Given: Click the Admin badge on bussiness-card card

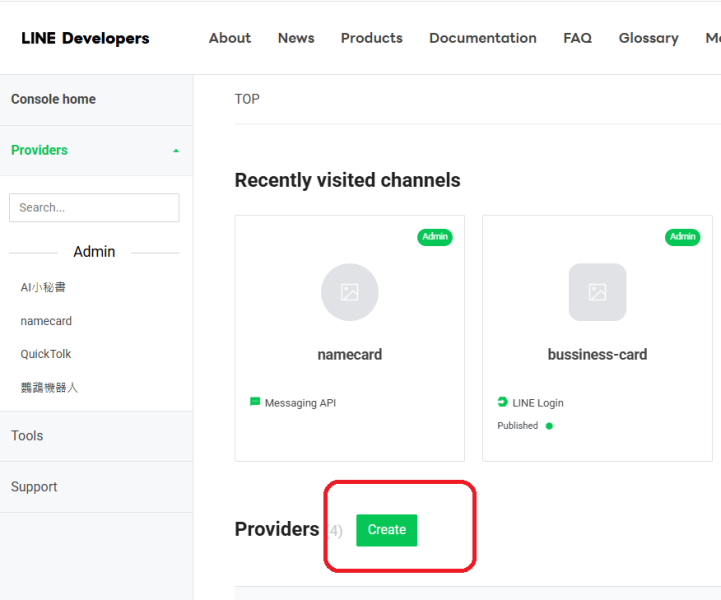Looking at the screenshot, I should pos(682,237).
